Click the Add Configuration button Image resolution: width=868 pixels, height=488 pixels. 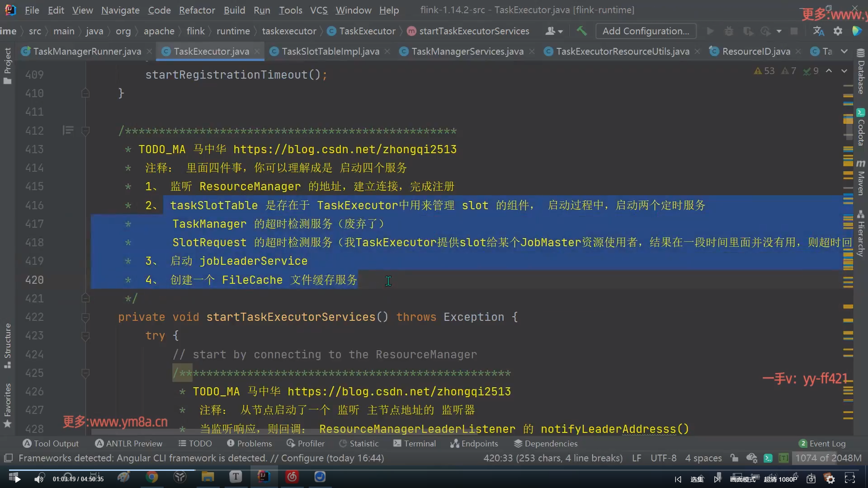(646, 31)
